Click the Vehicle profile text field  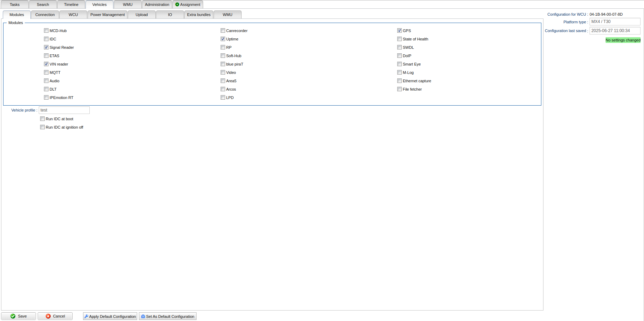point(64,110)
